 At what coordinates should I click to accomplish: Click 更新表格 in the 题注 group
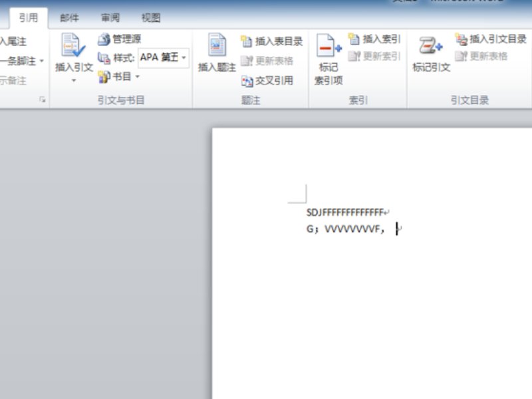[x=264, y=62]
